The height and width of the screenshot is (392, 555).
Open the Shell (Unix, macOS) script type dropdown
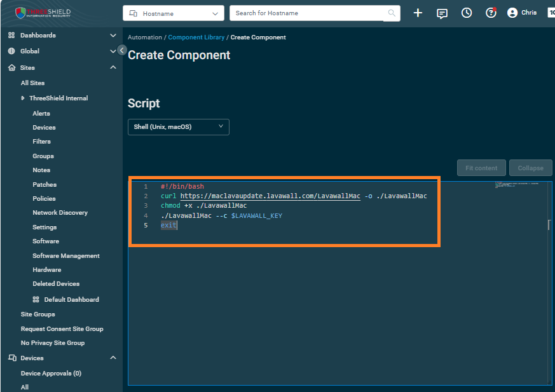pos(179,127)
